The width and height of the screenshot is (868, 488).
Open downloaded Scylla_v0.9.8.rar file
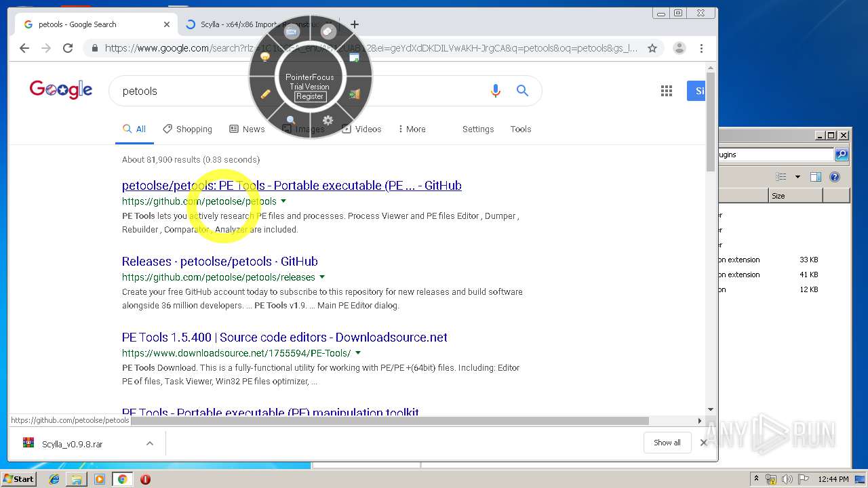(x=73, y=444)
